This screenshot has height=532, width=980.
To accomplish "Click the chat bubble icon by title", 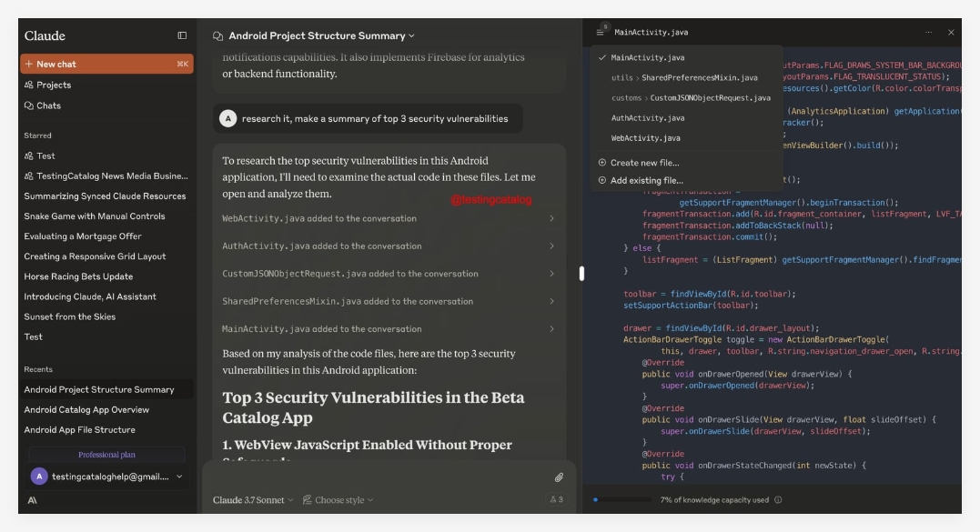I will (217, 36).
